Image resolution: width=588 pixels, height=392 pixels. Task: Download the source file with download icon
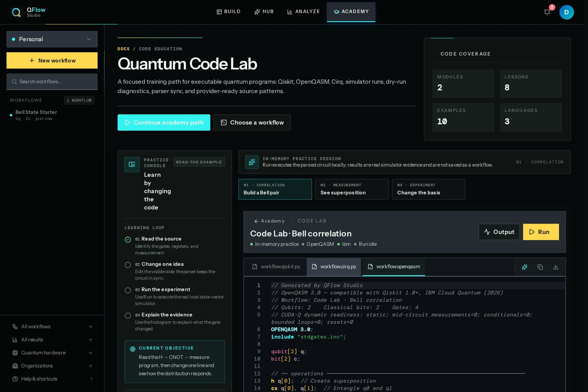point(556,267)
